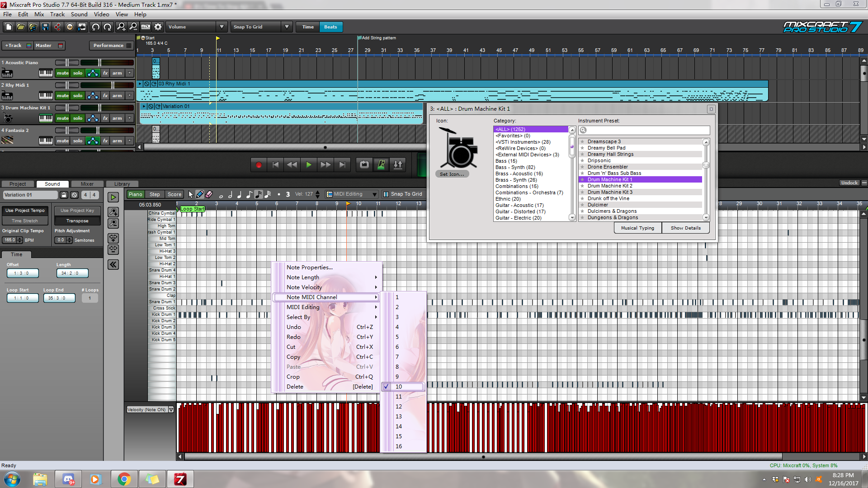Open MIDI settings with the MIDI keyboard icon
Image resolution: width=868 pixels, height=488 pixels.
pos(146,27)
